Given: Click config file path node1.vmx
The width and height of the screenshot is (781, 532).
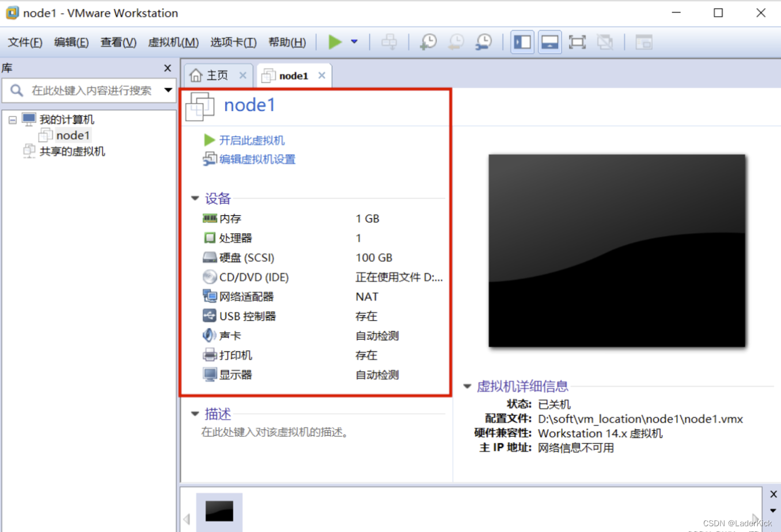Looking at the screenshot, I should (x=640, y=419).
